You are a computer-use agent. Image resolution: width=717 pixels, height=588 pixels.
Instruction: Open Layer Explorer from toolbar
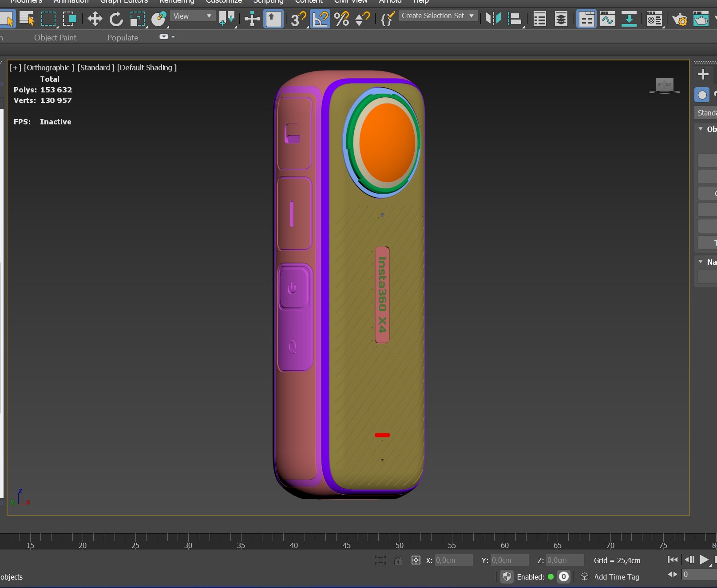click(x=561, y=19)
